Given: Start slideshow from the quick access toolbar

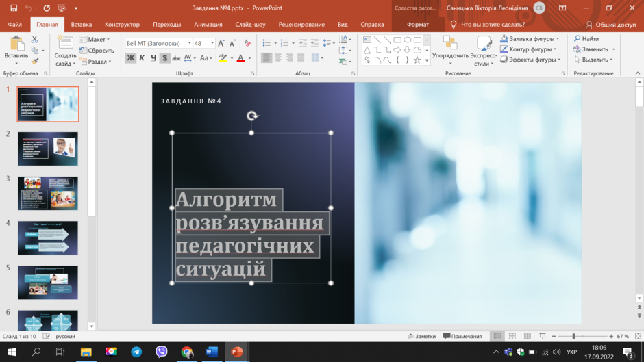Looking at the screenshot, I should tap(62, 8).
